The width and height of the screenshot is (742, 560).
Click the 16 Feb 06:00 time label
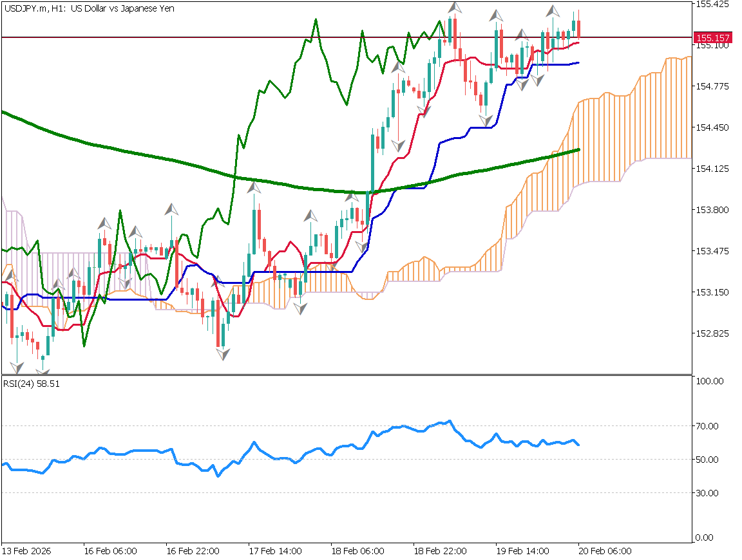pos(110,552)
